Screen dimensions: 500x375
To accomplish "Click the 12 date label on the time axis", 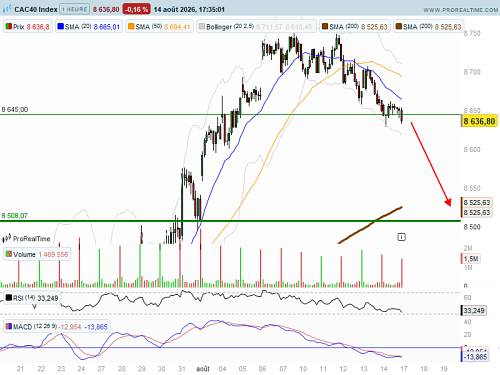I will 343,369.
